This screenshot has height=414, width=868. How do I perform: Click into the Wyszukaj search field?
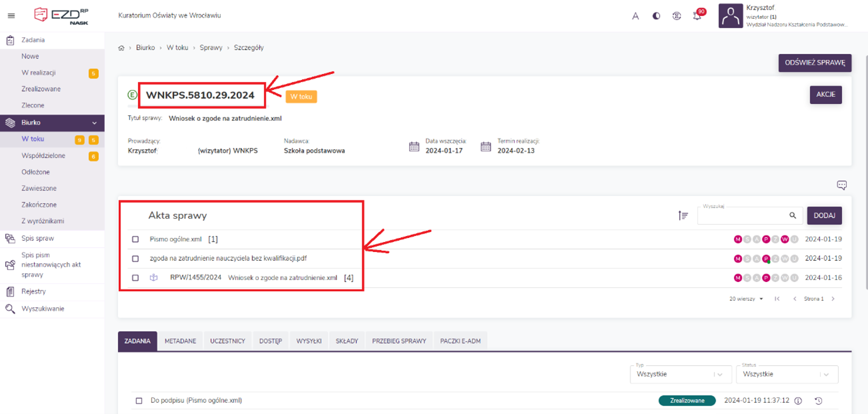tap(741, 216)
